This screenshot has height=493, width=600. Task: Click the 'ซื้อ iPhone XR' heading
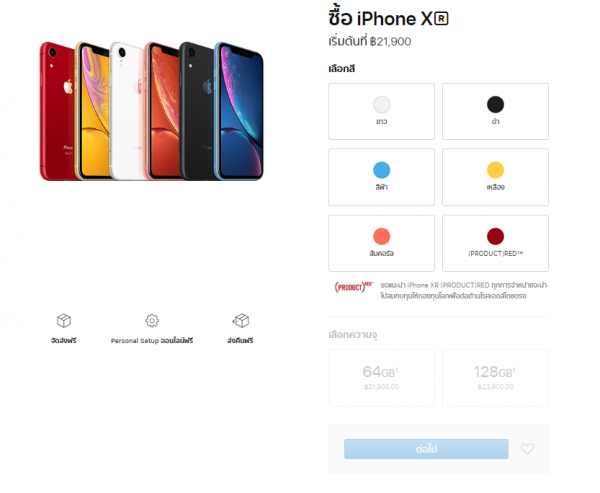tap(388, 18)
